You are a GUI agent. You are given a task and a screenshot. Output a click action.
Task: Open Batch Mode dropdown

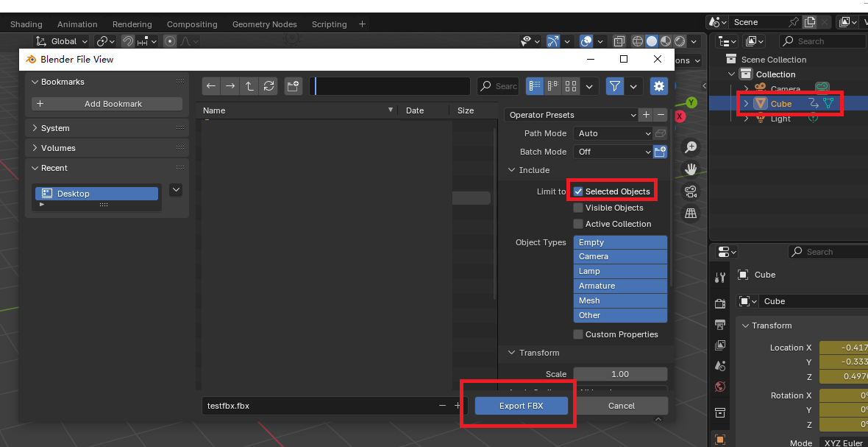(613, 151)
